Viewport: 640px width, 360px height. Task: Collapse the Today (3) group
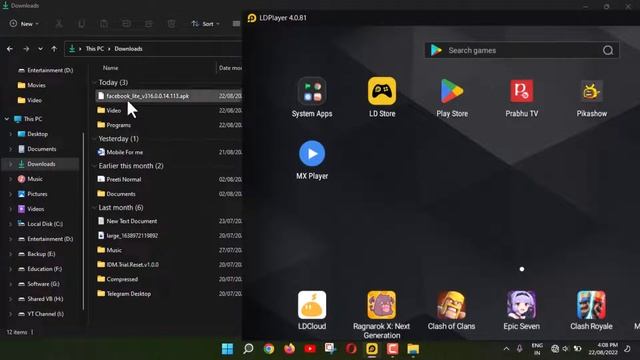coord(95,82)
